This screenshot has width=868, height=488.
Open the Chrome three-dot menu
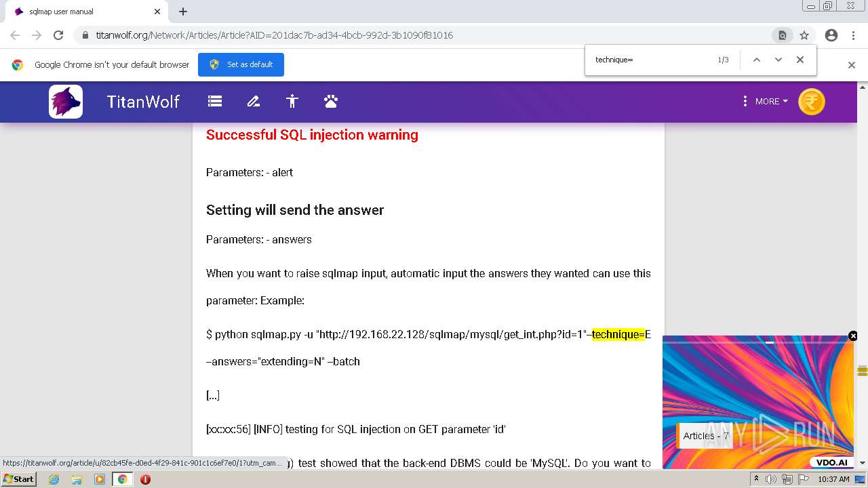tap(852, 35)
